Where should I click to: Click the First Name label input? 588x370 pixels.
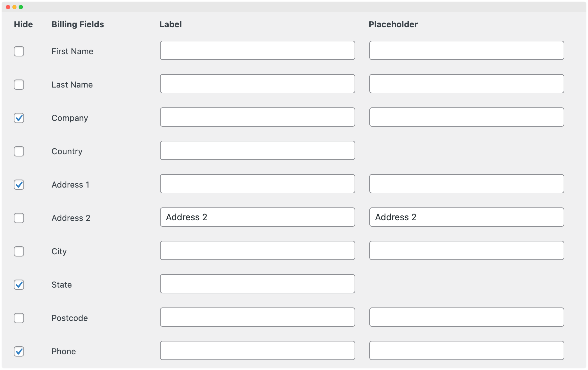click(x=257, y=50)
